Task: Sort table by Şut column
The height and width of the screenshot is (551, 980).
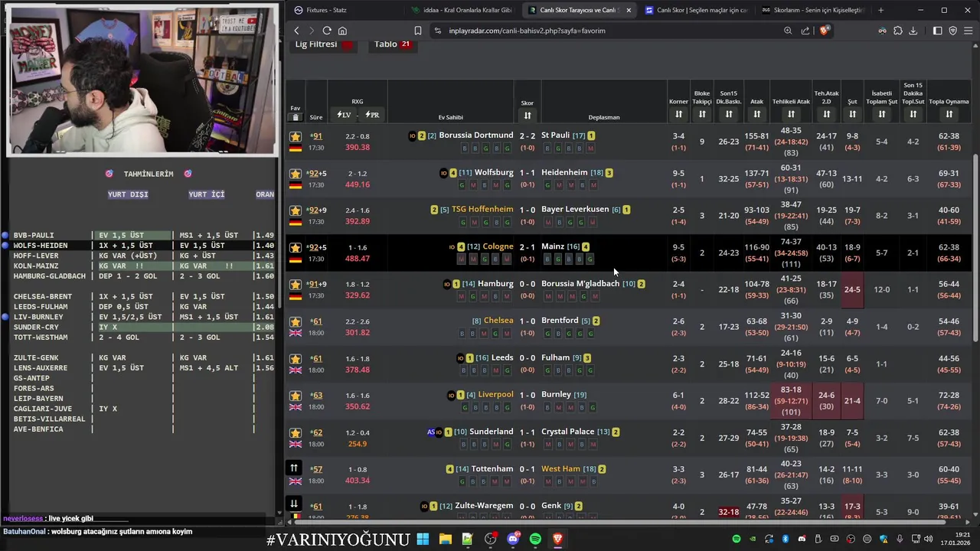Action: tap(852, 114)
